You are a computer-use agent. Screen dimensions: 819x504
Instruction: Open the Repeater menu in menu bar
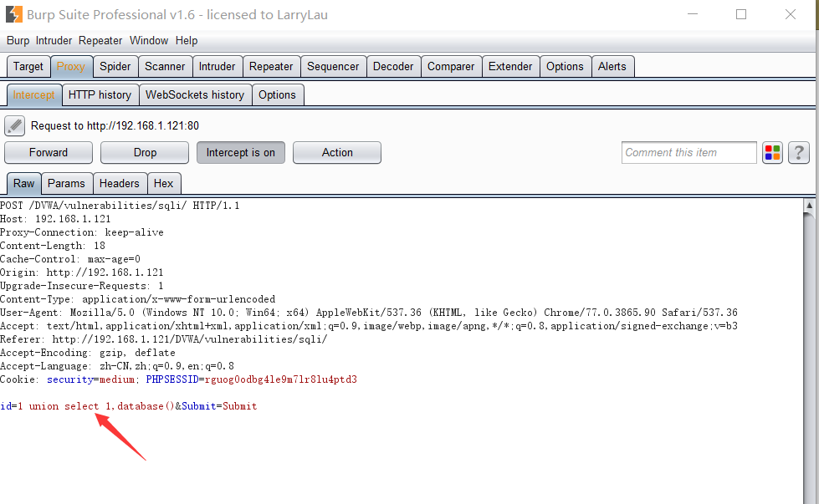pyautogui.click(x=100, y=41)
